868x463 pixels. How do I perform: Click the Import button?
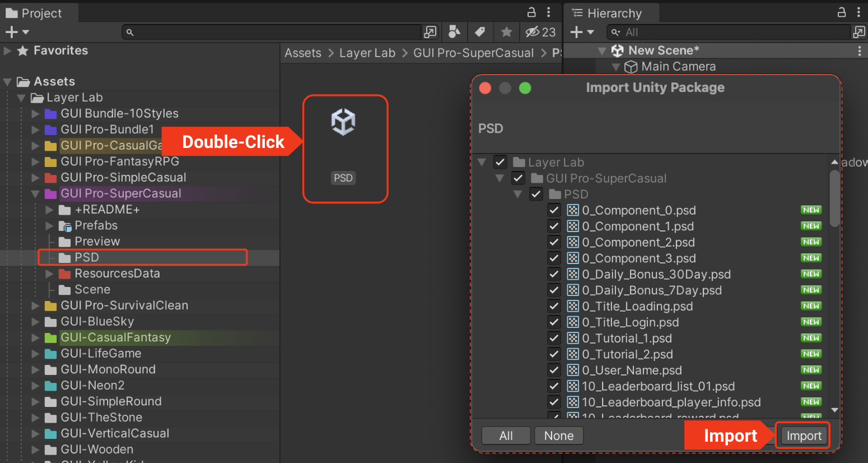click(804, 436)
